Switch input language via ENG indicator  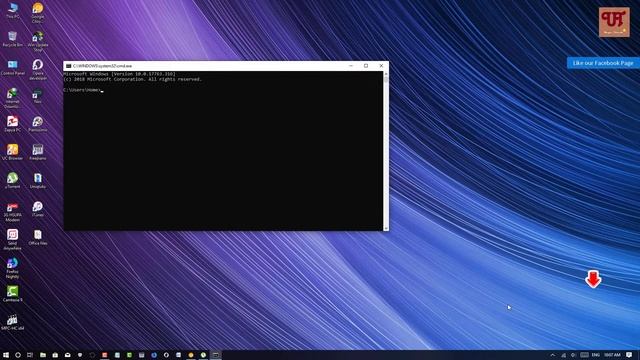coord(596,355)
